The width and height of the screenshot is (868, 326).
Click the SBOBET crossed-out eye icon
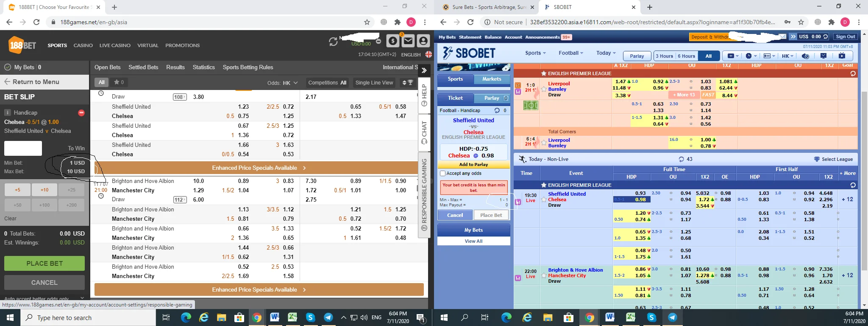coord(806,56)
